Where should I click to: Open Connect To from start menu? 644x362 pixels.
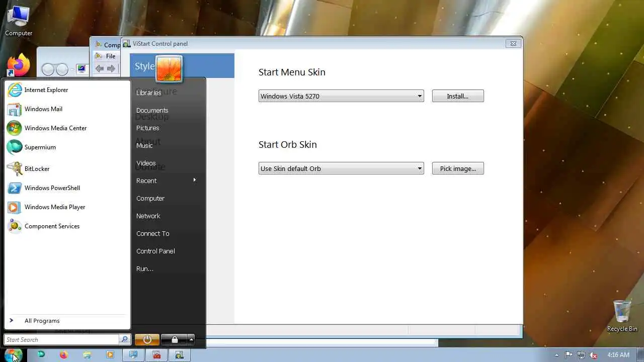click(152, 234)
